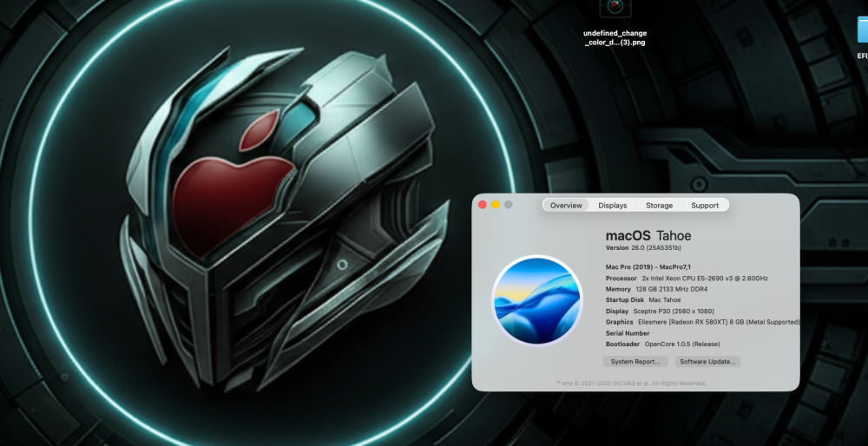
Task: Click the Startup Disk Mac Tahoe line
Action: tap(643, 300)
